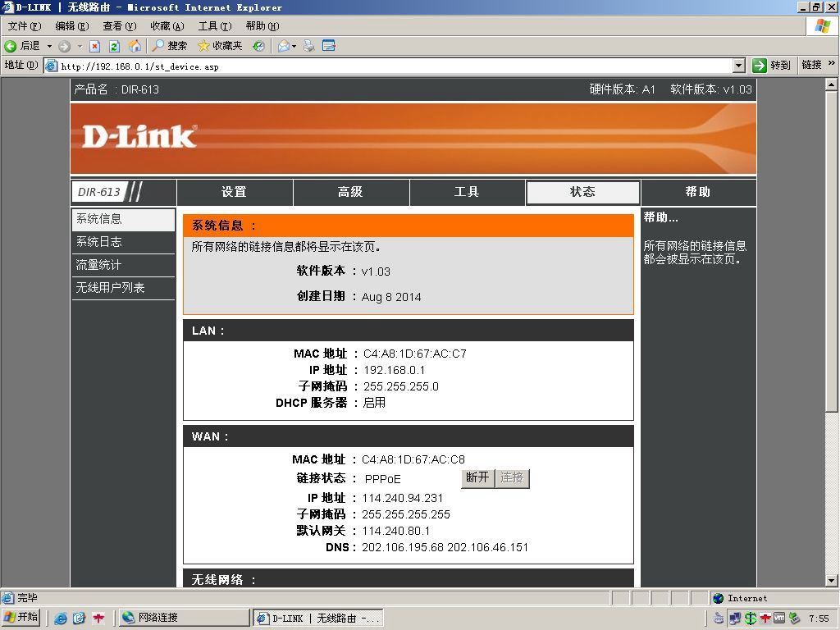Open 流量统计 in the sidebar

pos(123,266)
